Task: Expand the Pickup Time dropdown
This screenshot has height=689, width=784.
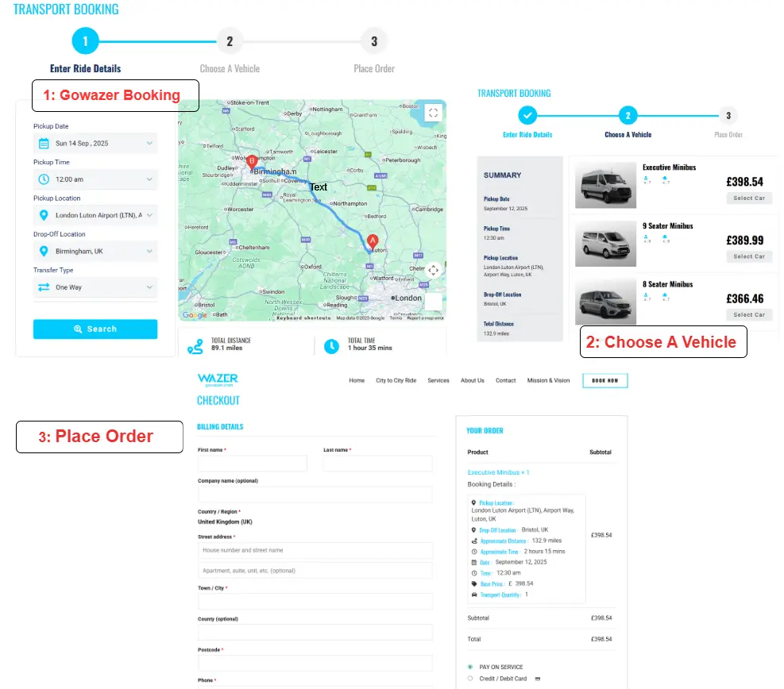Action: tap(95, 179)
